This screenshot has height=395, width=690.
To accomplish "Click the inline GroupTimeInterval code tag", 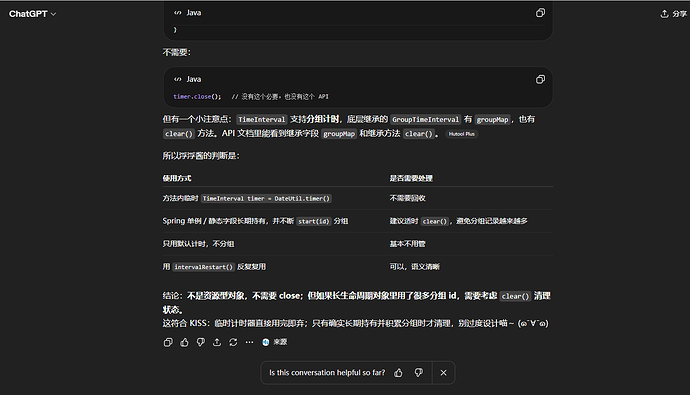I will click(x=426, y=120).
